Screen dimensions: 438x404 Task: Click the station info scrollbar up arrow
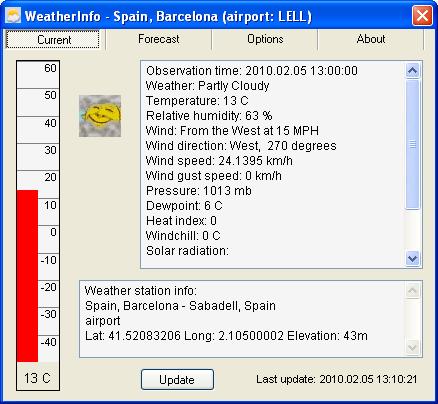click(413, 291)
